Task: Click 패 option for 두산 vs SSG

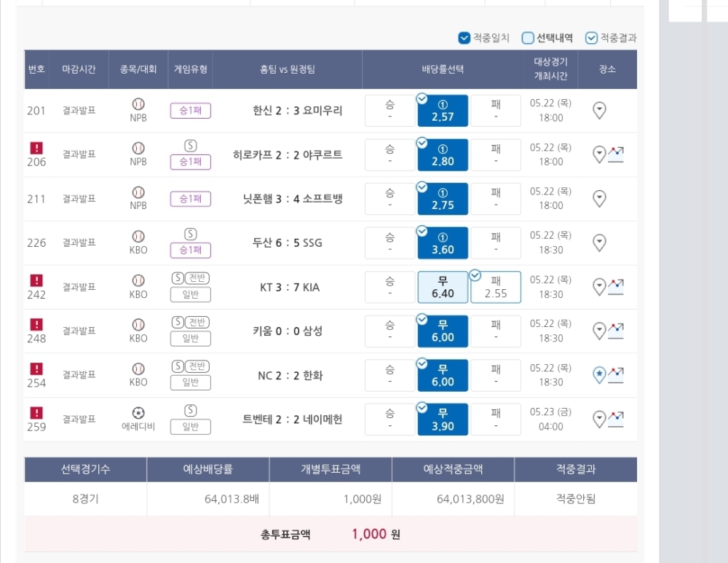Action: tap(496, 243)
